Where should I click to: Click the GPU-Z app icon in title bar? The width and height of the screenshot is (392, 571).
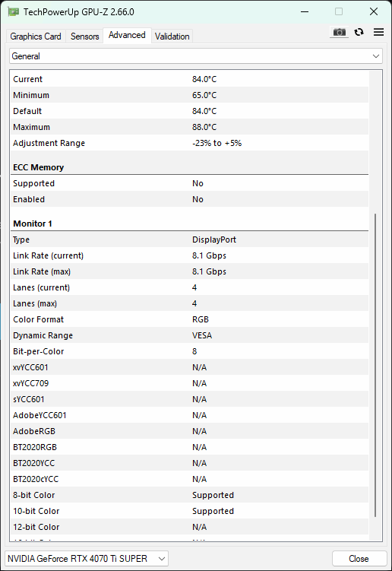click(x=13, y=11)
